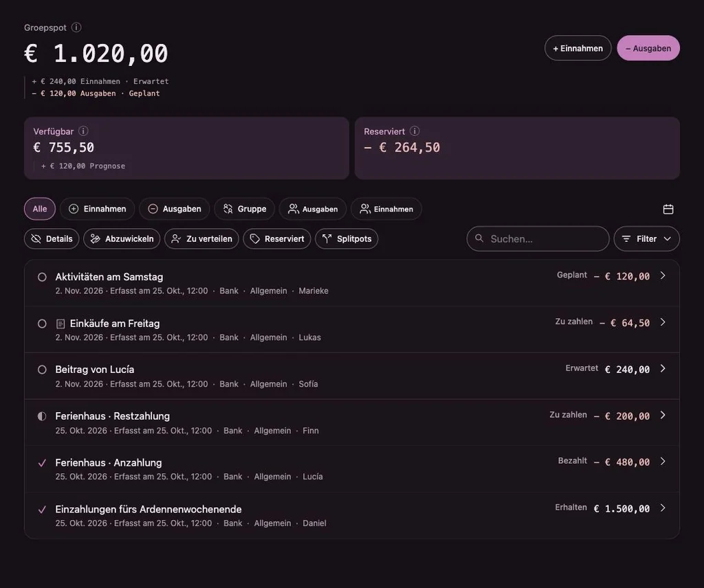Toggle status circle for Beitrag von Lucía
This screenshot has height=588, width=704.
pyautogui.click(x=42, y=370)
